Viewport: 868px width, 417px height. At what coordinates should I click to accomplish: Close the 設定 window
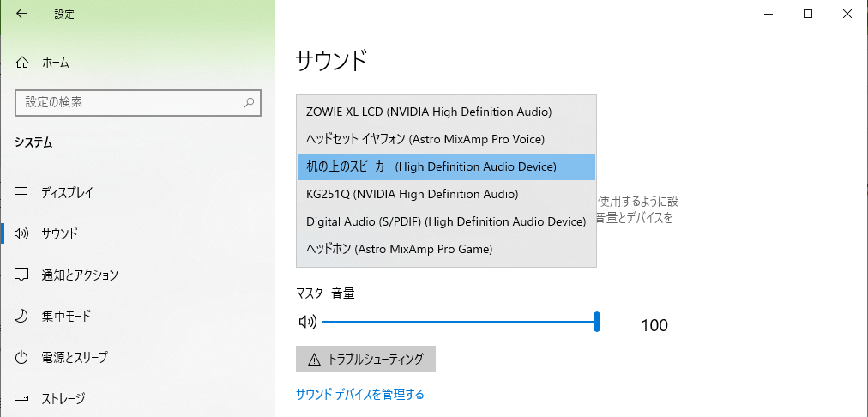[847, 15]
